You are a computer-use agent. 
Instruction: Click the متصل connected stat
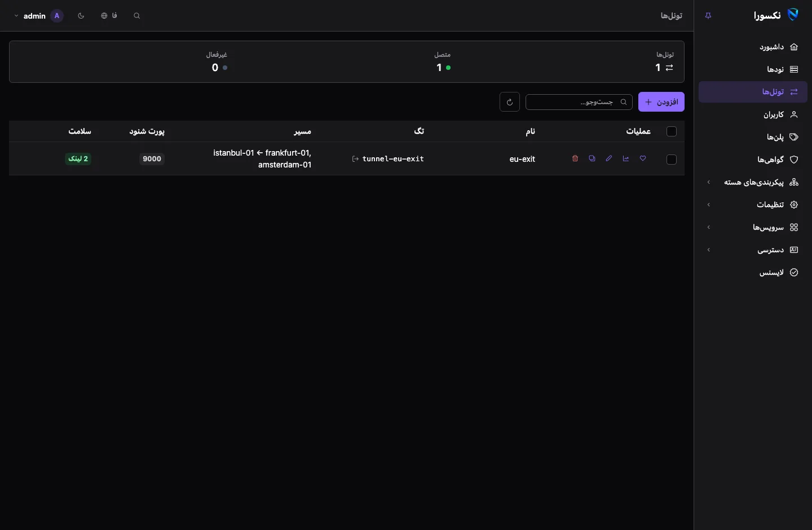(443, 61)
